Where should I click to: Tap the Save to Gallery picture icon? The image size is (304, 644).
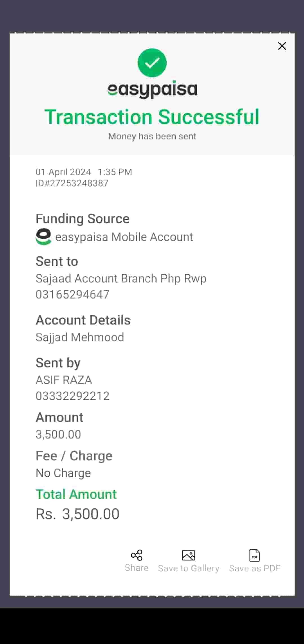[x=189, y=555]
